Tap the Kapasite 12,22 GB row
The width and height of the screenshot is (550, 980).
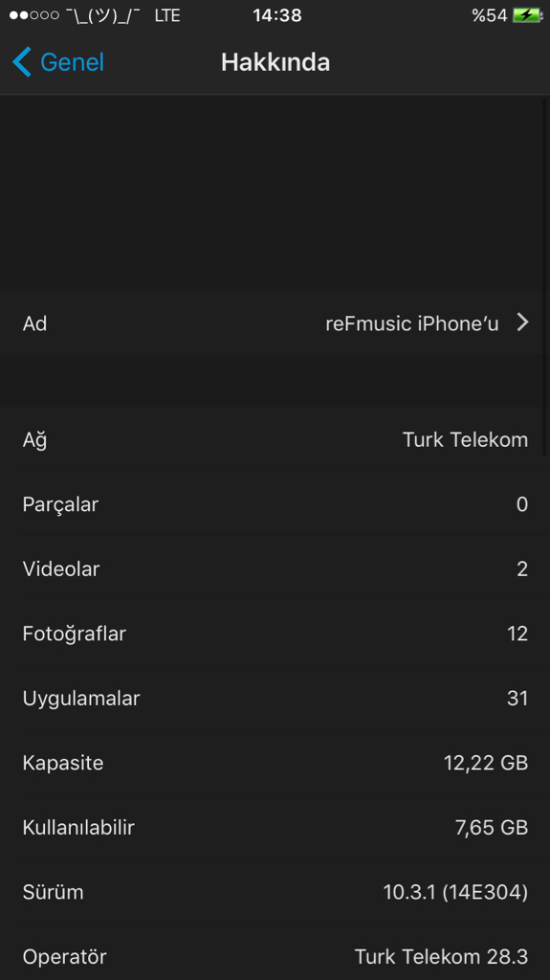pyautogui.click(x=275, y=763)
